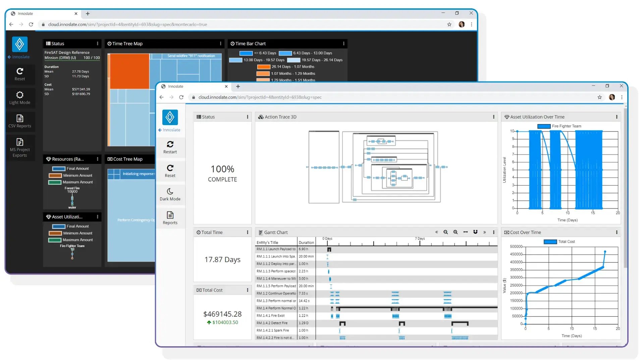Click Reset in the back window sidebar
Screen dimensions: 644x362
tap(20, 74)
